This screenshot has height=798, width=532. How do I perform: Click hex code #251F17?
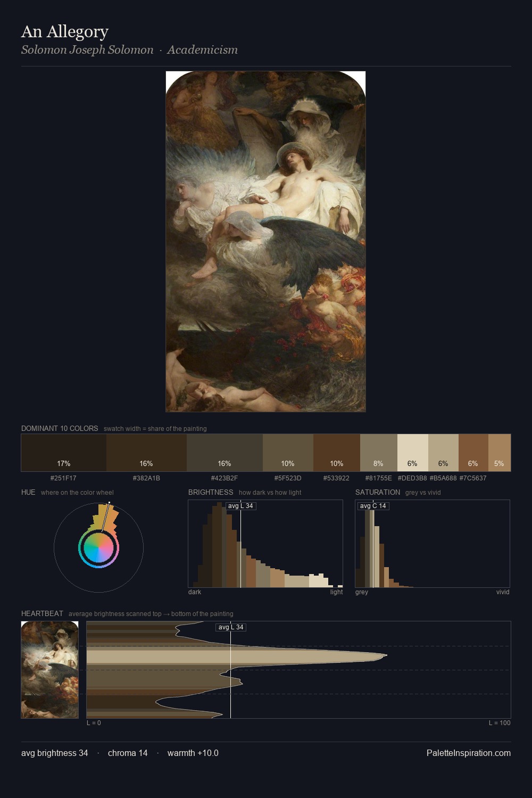pos(63,478)
